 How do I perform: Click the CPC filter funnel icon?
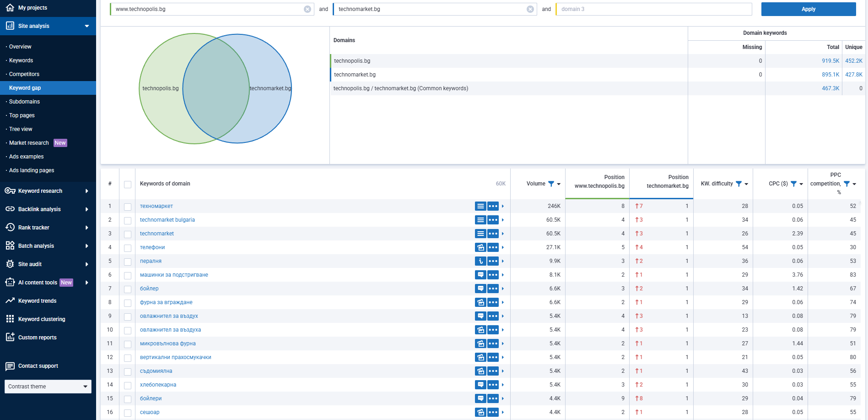[794, 184]
